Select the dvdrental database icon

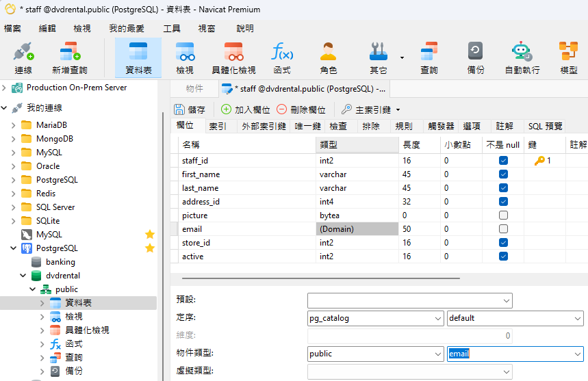click(x=36, y=276)
